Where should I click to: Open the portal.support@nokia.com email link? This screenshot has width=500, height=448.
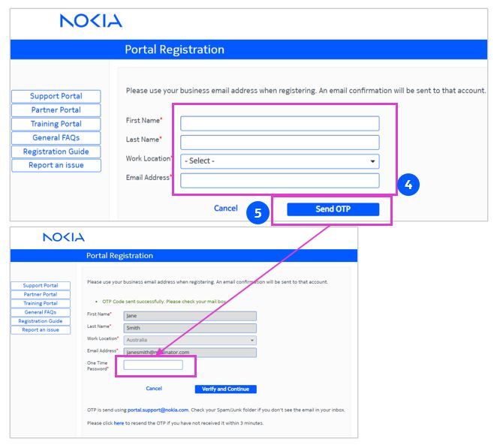tap(158, 410)
